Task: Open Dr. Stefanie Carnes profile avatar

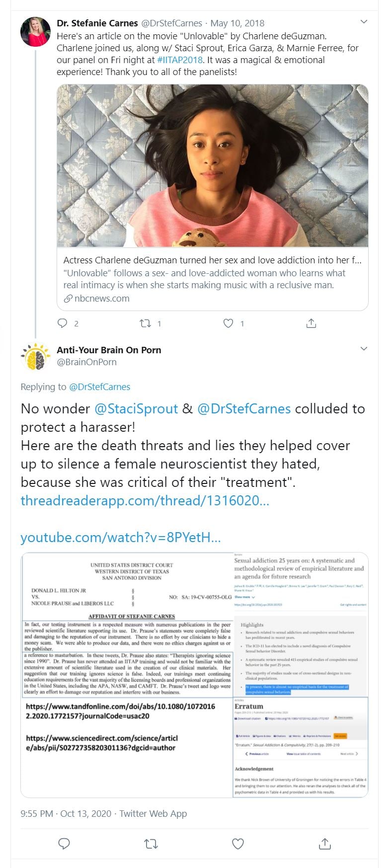Action: click(x=35, y=32)
